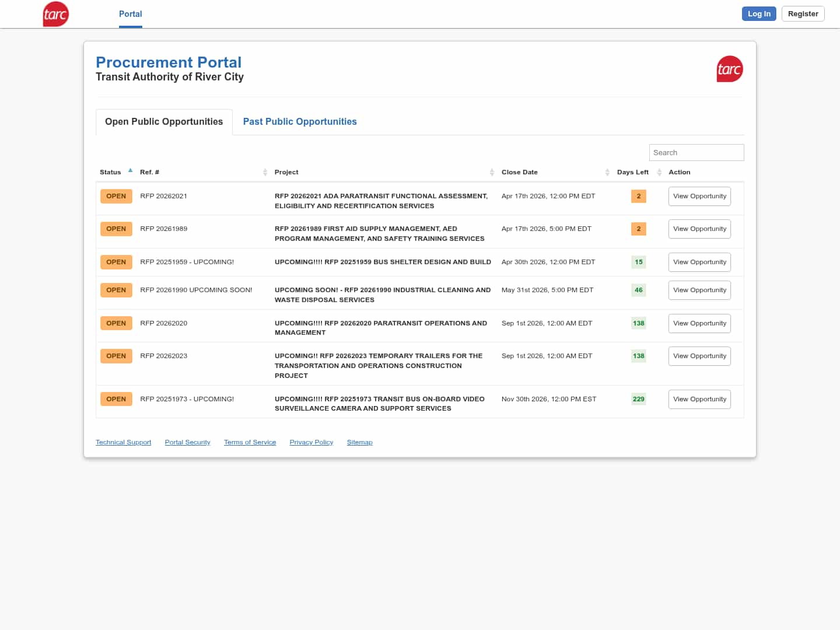Focus the Search input field
The width and height of the screenshot is (840, 630).
(x=696, y=152)
